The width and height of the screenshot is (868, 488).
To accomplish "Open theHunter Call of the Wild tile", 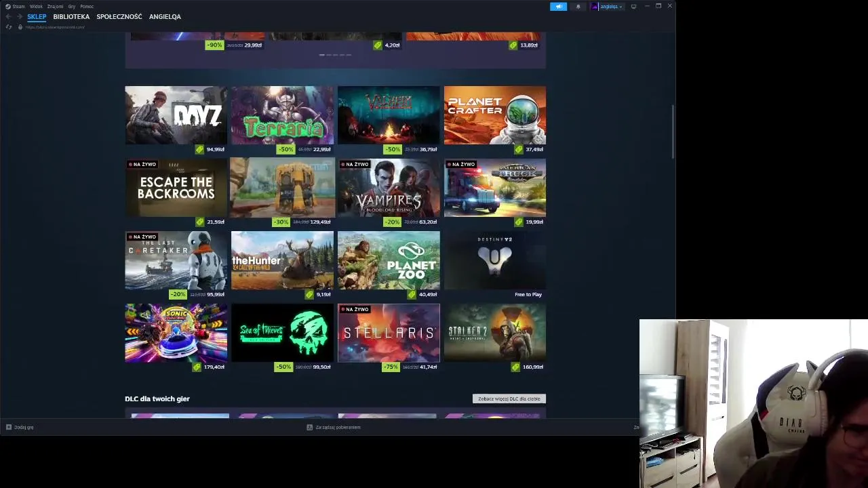I will coord(282,260).
